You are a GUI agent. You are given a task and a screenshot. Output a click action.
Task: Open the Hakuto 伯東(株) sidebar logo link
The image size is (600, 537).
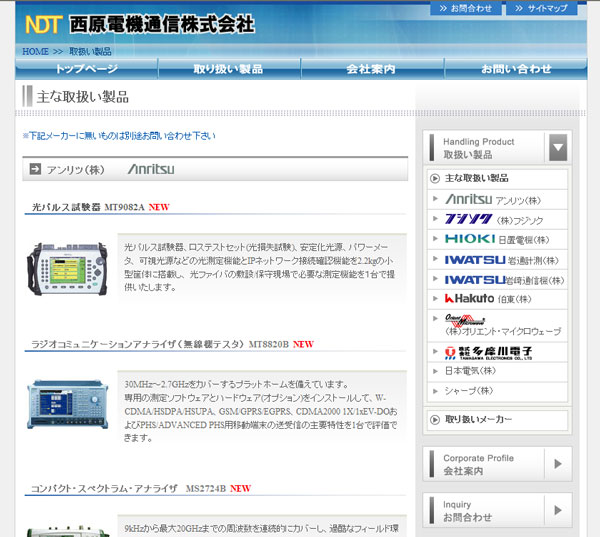[488, 299]
